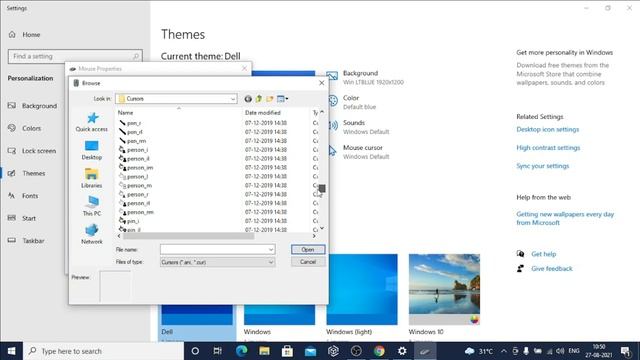Select the pen_rl cursor file
This screenshot has width=640, height=360.
[x=131, y=132]
